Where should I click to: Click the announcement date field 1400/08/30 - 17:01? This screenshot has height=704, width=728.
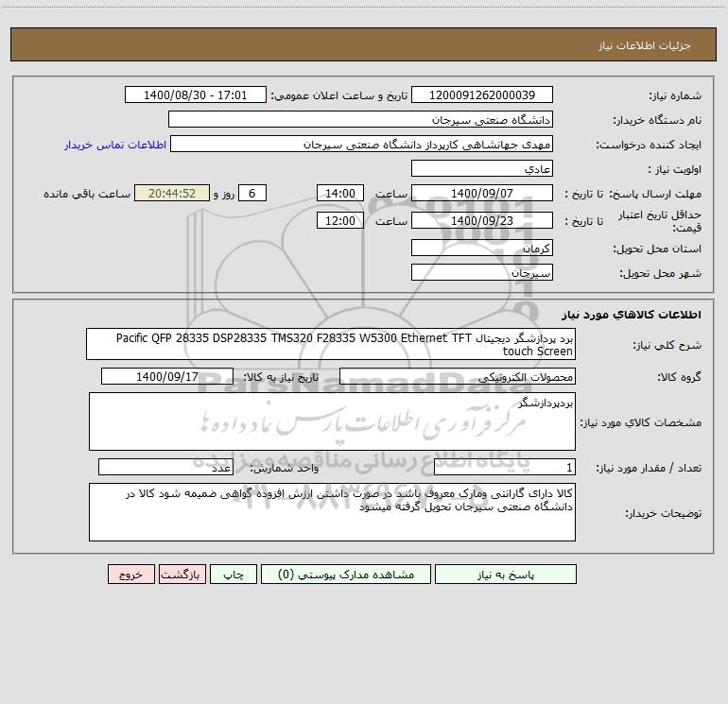tap(196, 94)
